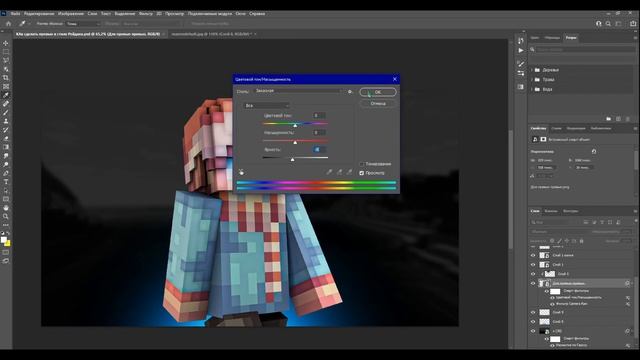Click Отмена in Hue/Saturation dialog
640x360 pixels.
point(378,104)
